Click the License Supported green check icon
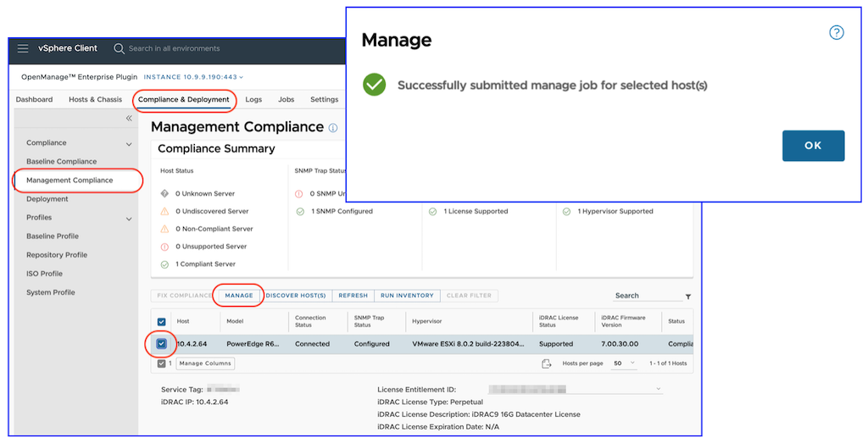This screenshot has height=444, width=868. click(x=433, y=212)
